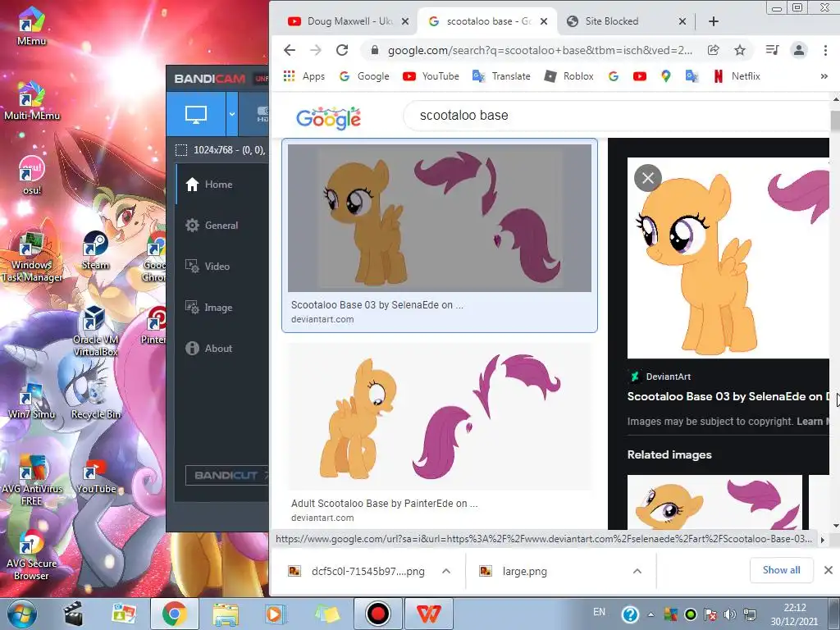The height and width of the screenshot is (630, 840).
Task: Open the Steam desktop shortcut
Action: point(95,250)
